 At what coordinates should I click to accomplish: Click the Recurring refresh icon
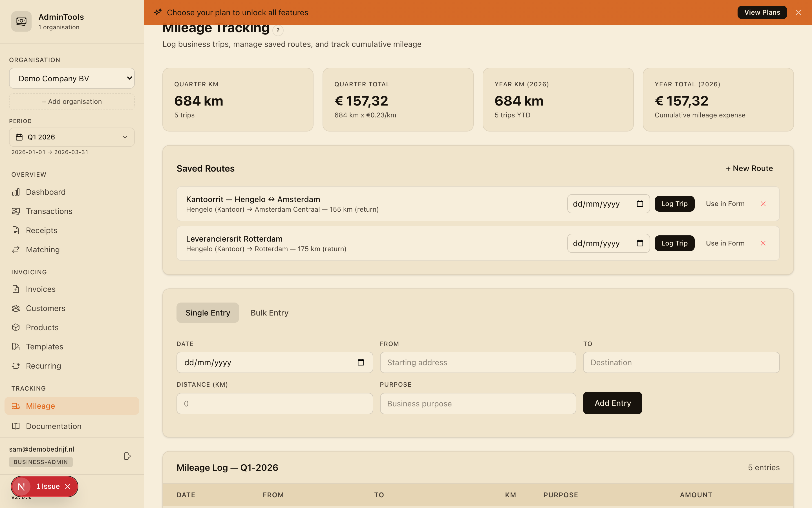pyautogui.click(x=16, y=365)
